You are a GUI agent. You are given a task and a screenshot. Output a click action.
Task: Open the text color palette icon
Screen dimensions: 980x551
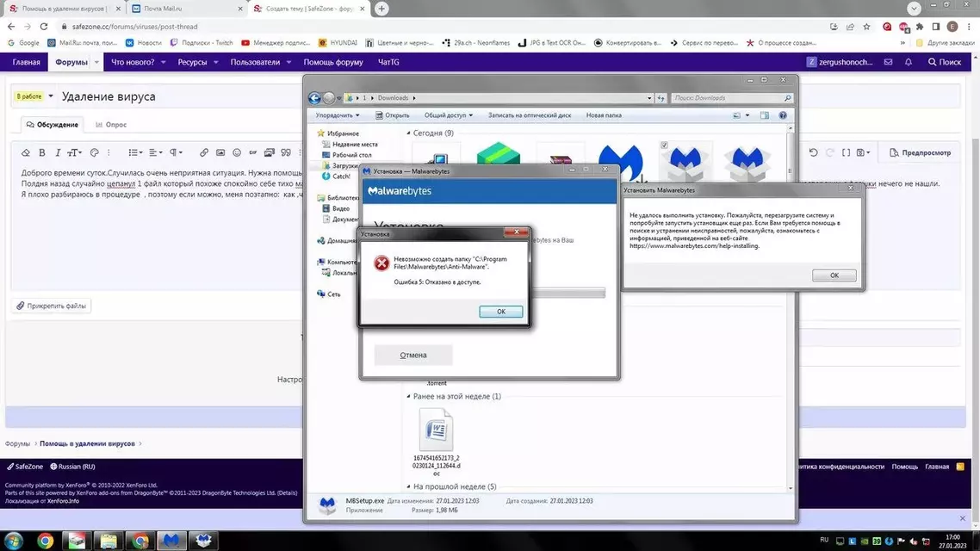pos(95,152)
